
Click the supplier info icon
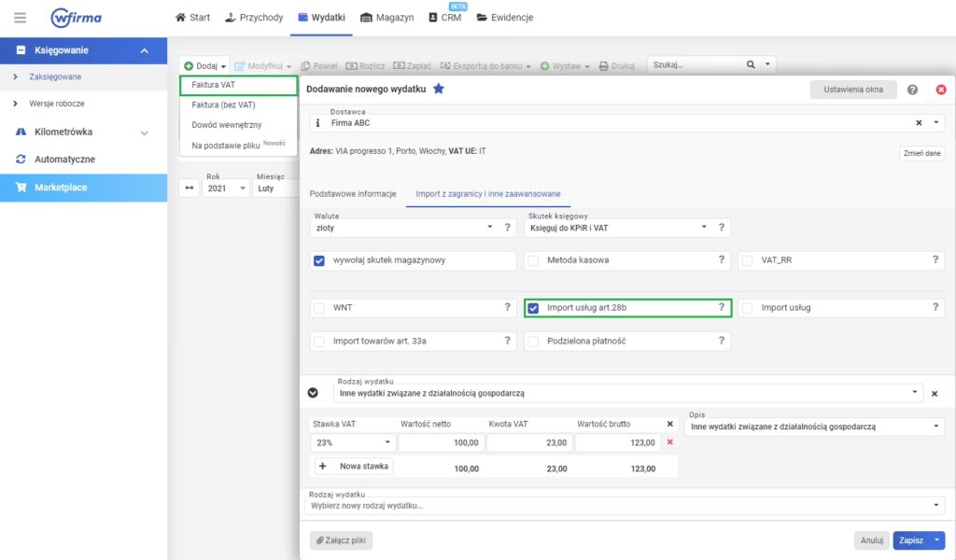tap(317, 122)
